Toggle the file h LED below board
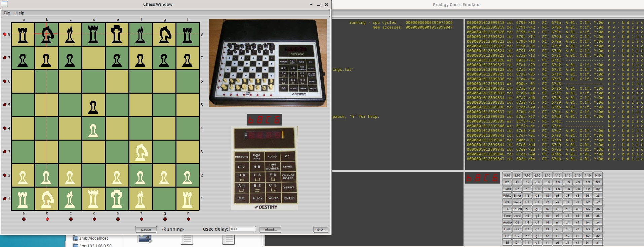The width and height of the screenshot is (644, 247). 189,219
